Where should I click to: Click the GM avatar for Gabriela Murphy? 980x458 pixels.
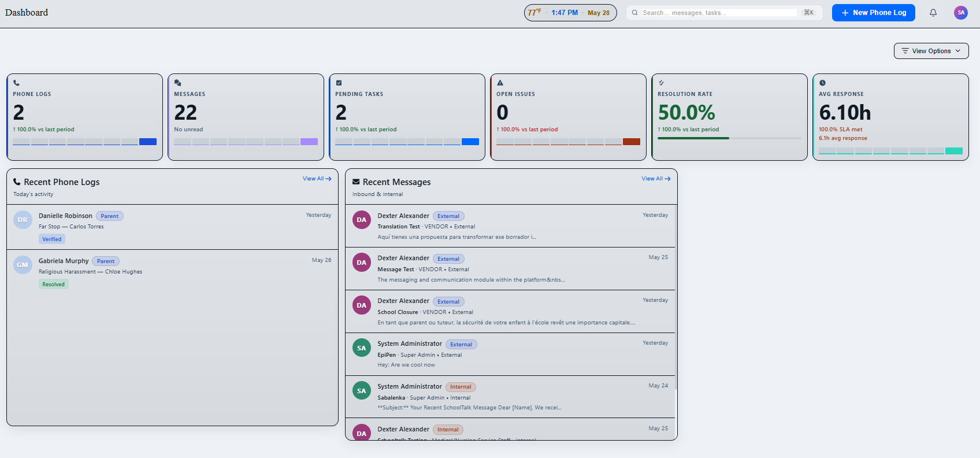click(x=23, y=265)
